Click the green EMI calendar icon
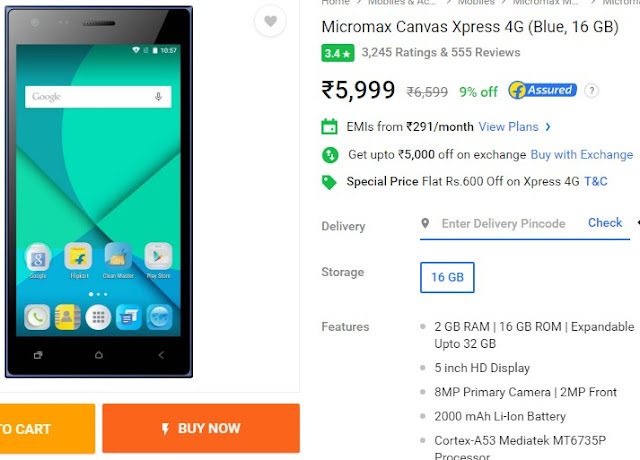640x460 pixels. click(x=329, y=127)
